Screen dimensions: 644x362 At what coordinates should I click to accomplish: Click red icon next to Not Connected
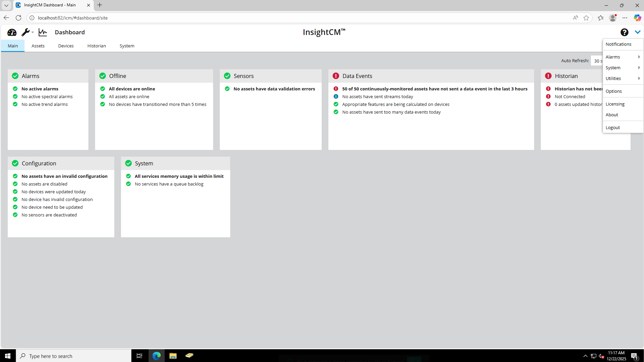coord(548,96)
